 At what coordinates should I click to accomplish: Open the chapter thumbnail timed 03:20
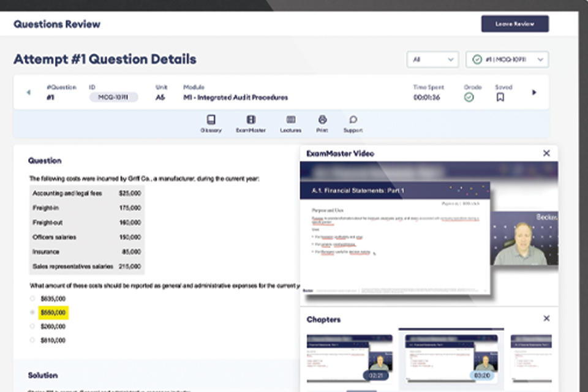pyautogui.click(x=451, y=358)
